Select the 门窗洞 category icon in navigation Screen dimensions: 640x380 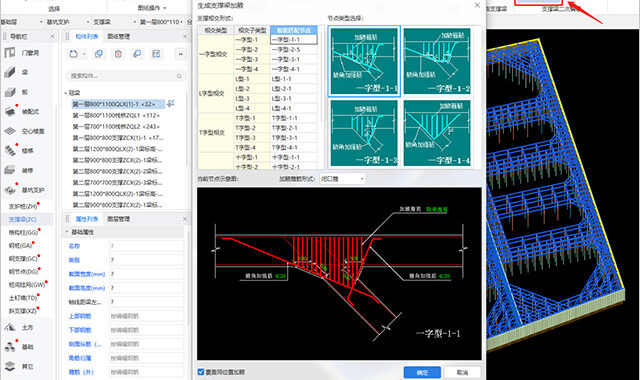pos(10,53)
